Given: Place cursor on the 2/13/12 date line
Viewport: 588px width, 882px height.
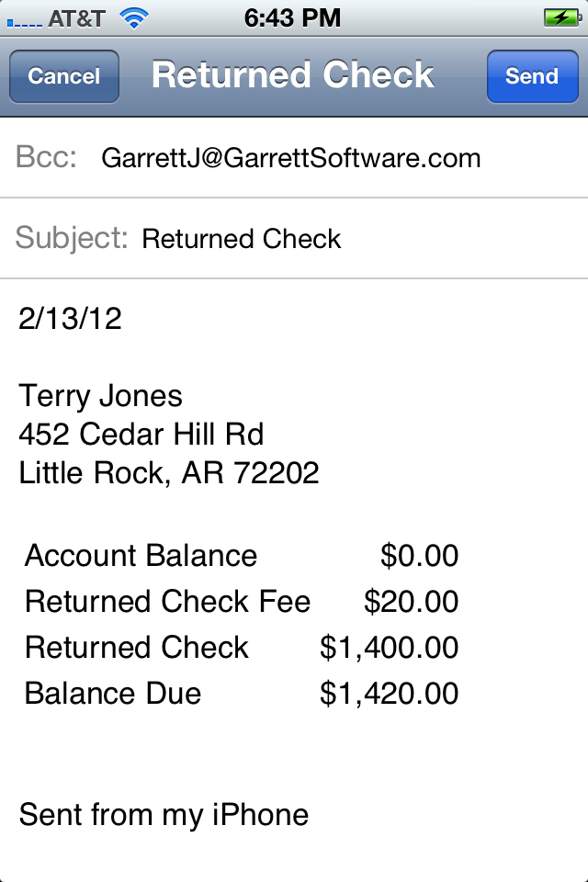Looking at the screenshot, I should [x=71, y=319].
